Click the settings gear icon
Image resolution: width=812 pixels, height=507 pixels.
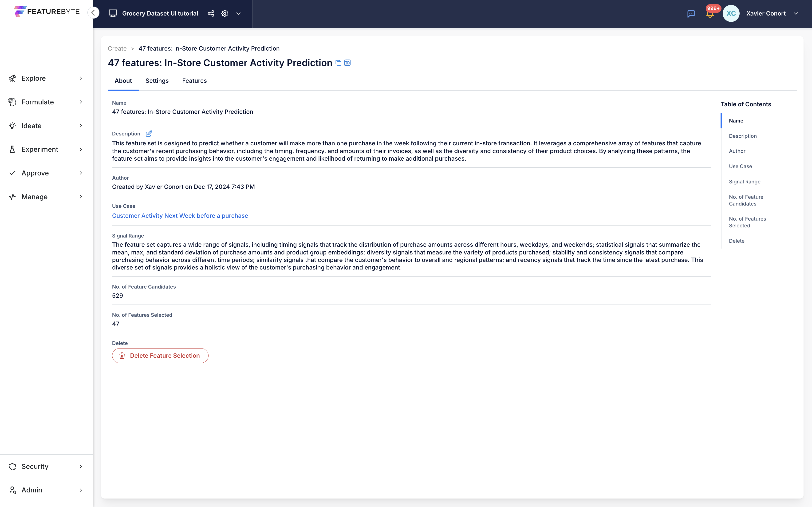tap(224, 13)
